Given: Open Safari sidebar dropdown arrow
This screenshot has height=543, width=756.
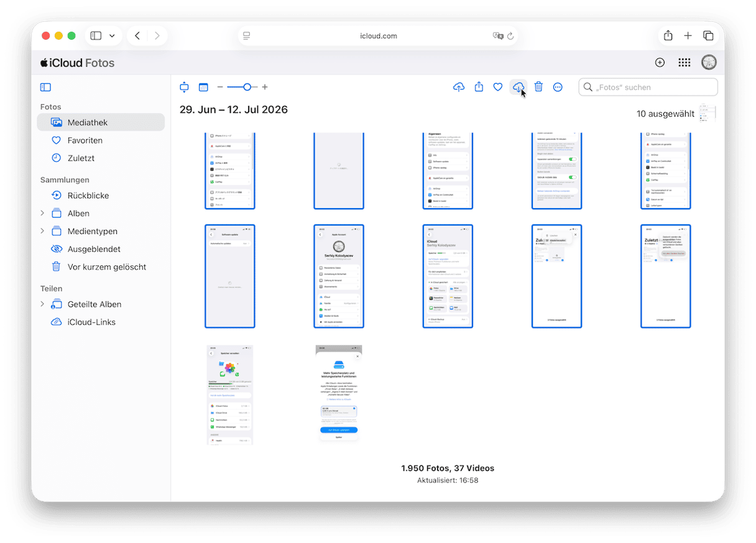Looking at the screenshot, I should coord(112,36).
